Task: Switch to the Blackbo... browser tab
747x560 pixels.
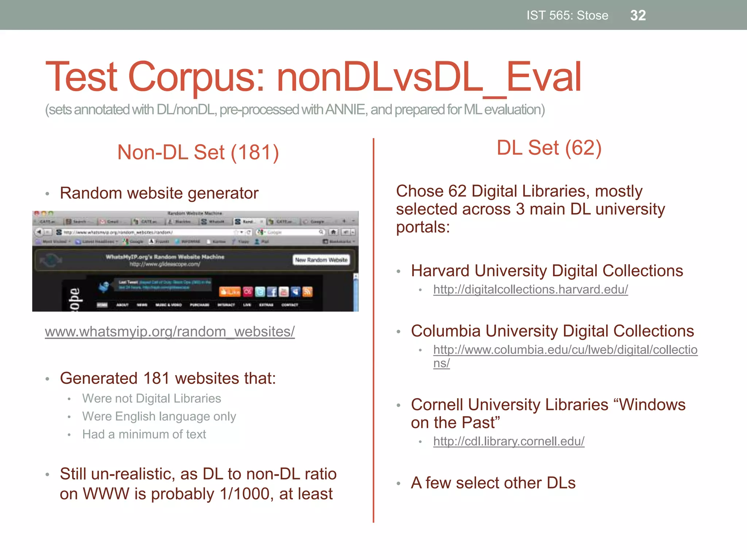Action: pos(182,222)
